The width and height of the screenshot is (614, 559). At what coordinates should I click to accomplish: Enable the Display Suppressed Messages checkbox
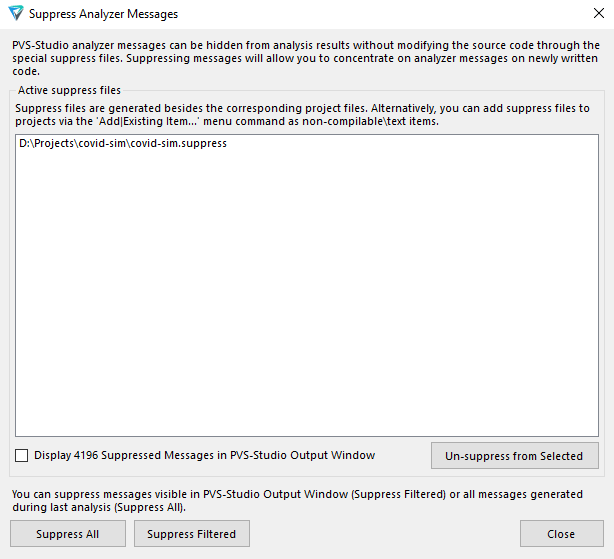(x=22, y=456)
